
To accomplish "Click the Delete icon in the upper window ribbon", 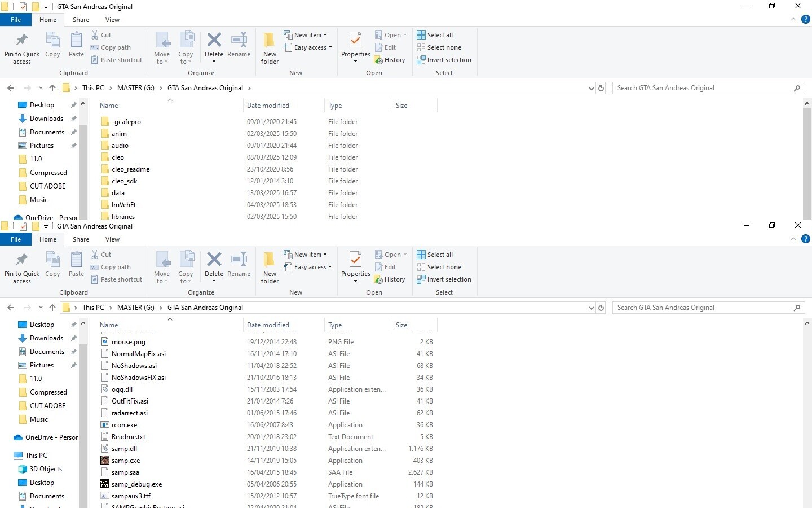I will pos(214,41).
